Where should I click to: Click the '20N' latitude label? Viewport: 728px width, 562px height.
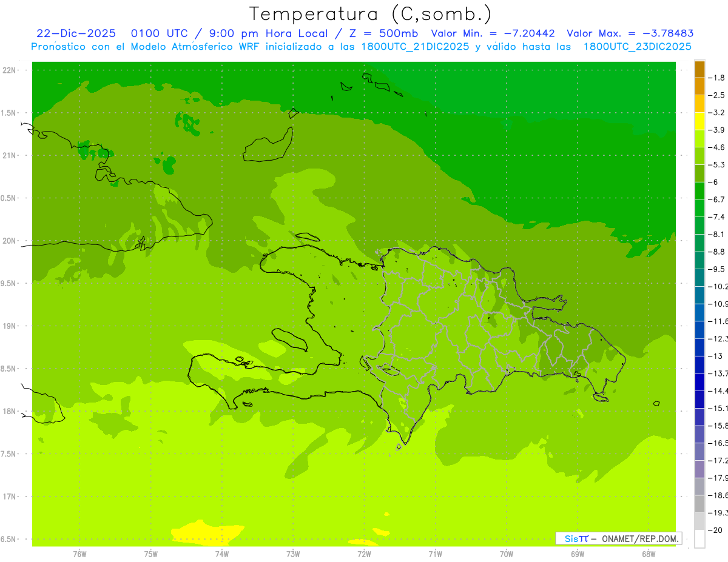(10, 241)
